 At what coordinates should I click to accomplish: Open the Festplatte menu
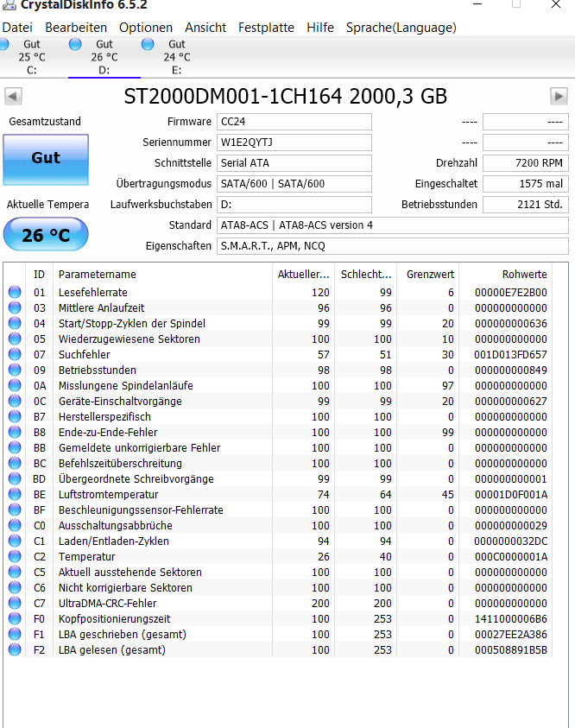(x=266, y=28)
